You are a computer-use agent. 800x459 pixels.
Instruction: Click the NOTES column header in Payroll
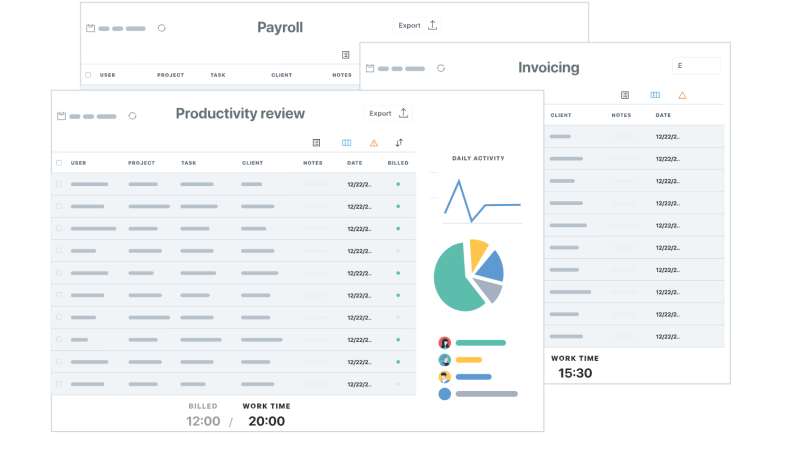click(342, 75)
